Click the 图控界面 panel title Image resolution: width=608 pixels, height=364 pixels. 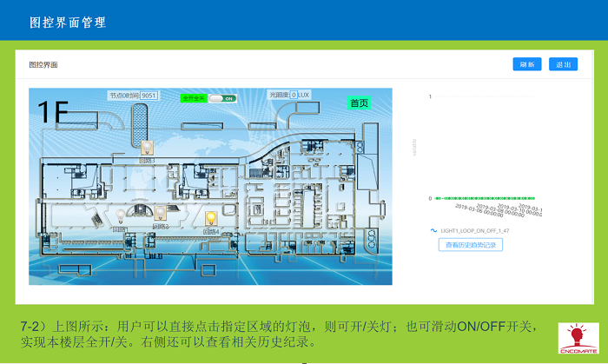[x=43, y=65]
